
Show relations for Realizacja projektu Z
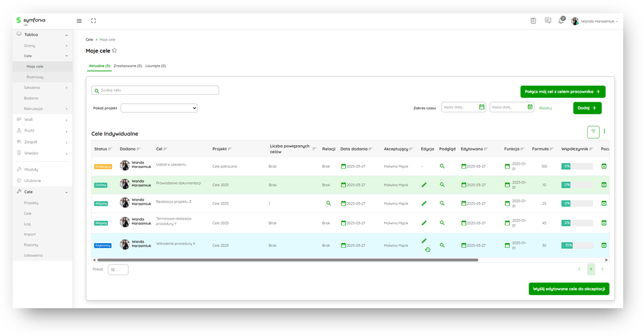pyautogui.click(x=329, y=203)
